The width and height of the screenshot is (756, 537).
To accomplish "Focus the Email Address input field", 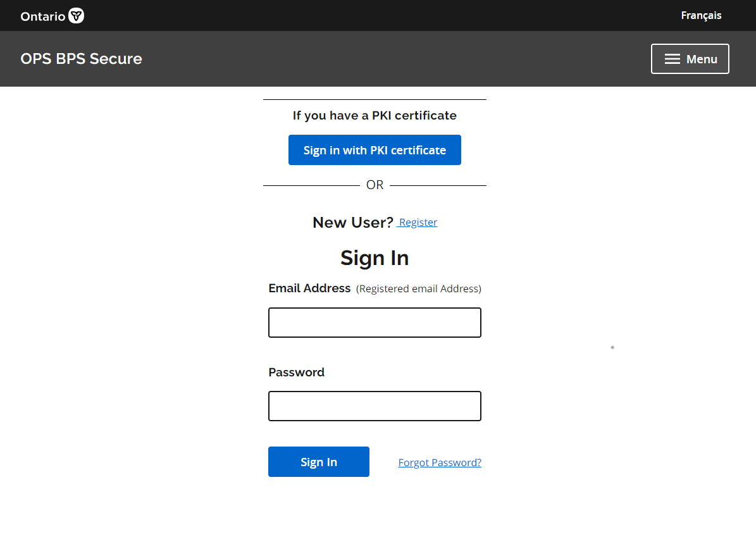I will [x=375, y=323].
